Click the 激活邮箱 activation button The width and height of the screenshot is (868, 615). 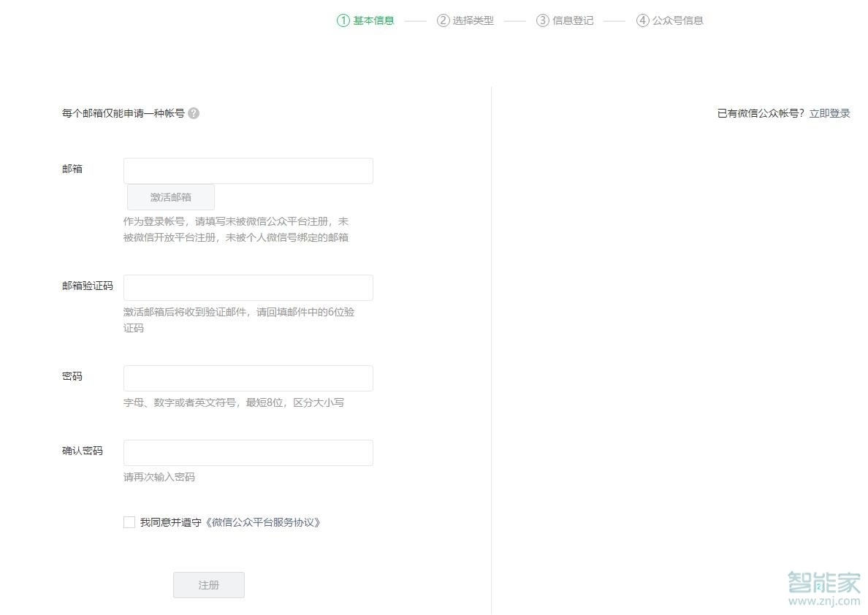(171, 196)
